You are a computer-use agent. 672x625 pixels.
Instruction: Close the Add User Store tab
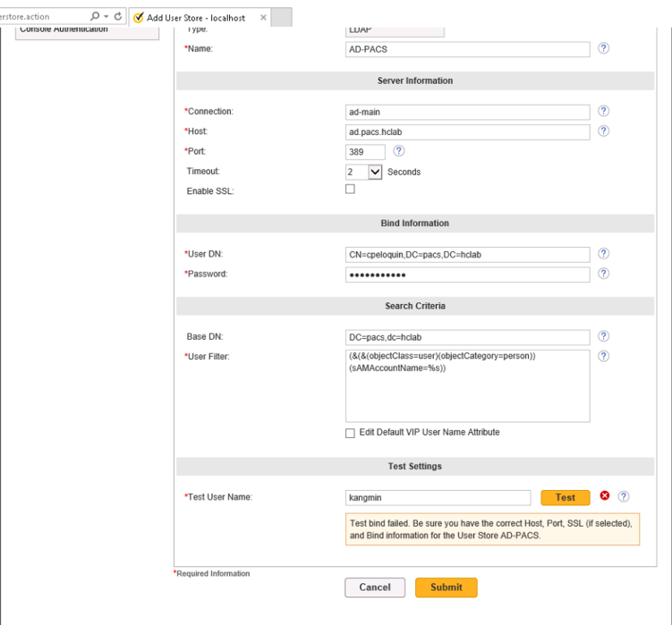click(x=263, y=18)
